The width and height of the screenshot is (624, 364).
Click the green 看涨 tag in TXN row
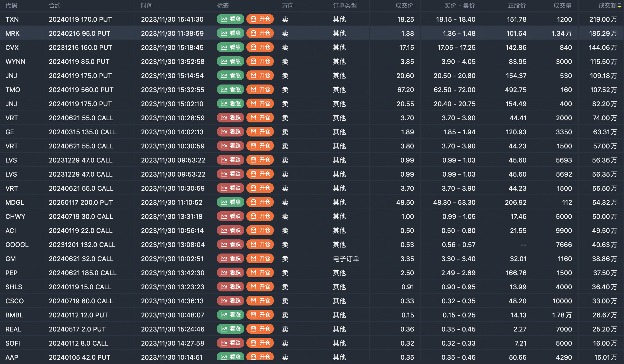pos(230,19)
